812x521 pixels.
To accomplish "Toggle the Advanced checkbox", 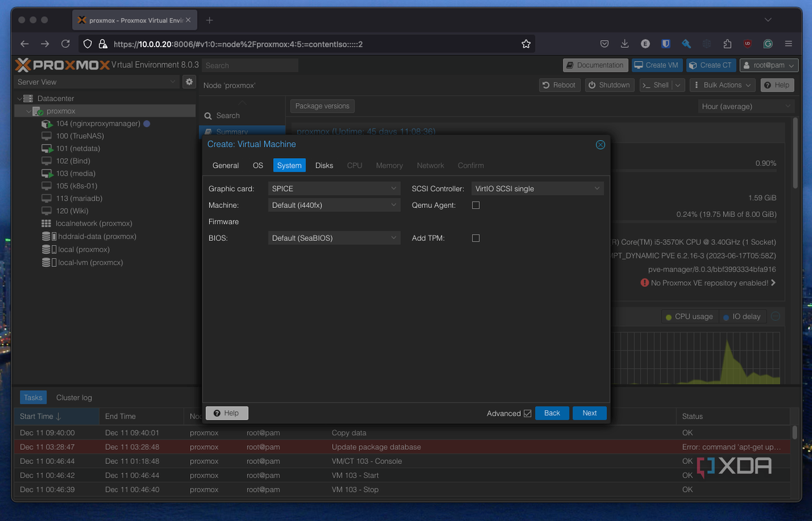I will pos(527,413).
